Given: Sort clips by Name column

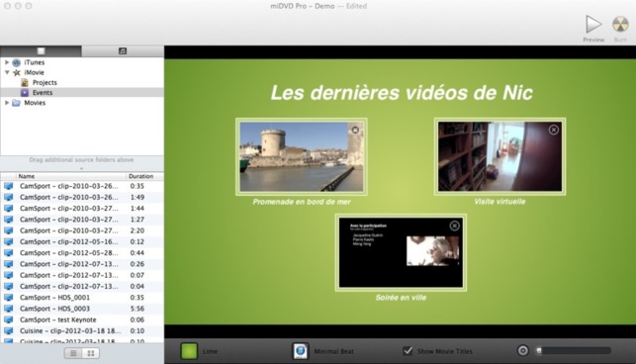Looking at the screenshot, I should tap(71, 176).
